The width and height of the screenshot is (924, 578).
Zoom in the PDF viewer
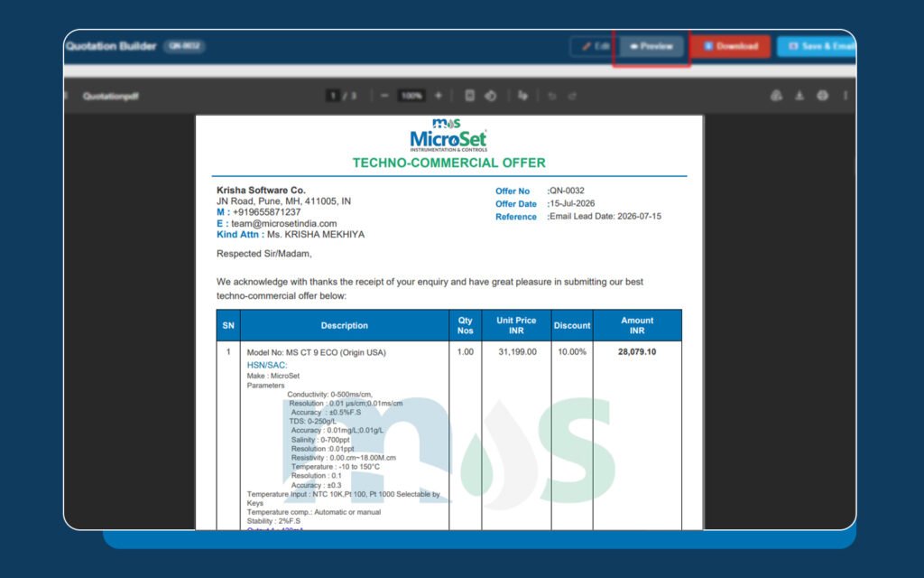tap(438, 96)
